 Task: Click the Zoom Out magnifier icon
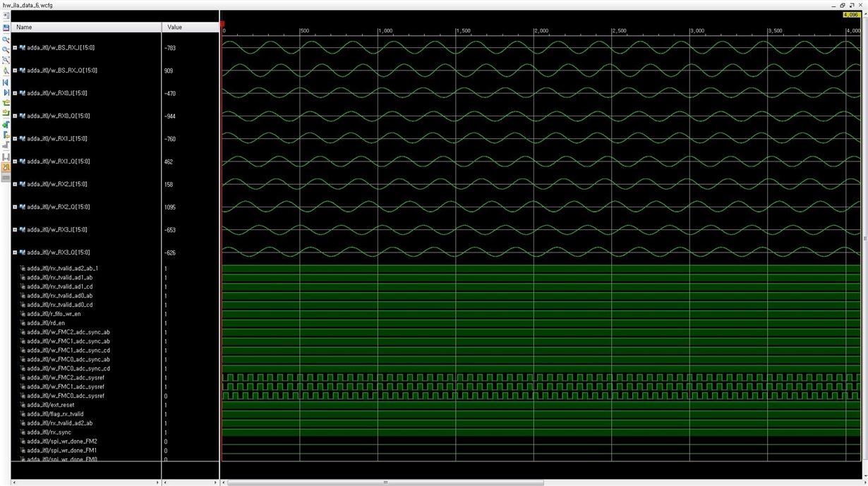[6, 49]
